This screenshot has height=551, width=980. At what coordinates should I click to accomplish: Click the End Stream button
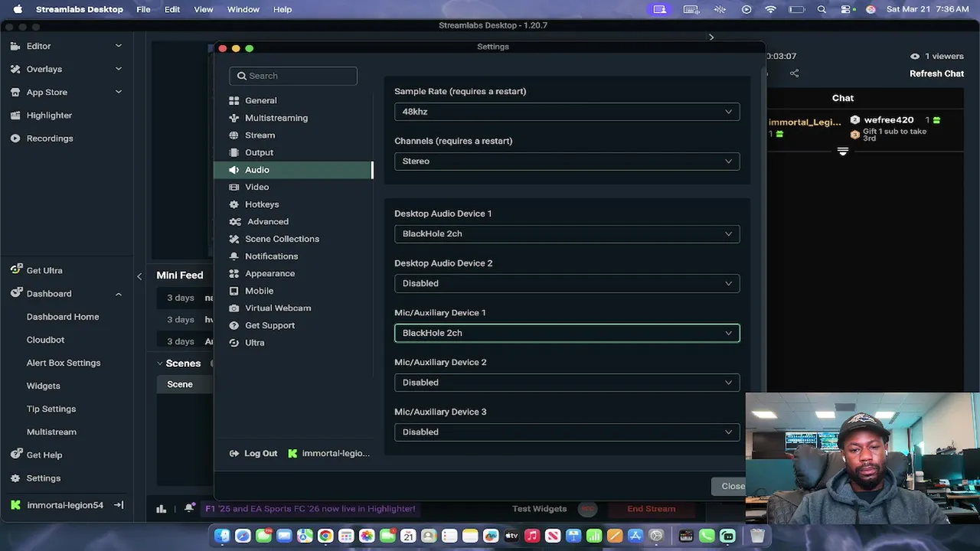[652, 509]
